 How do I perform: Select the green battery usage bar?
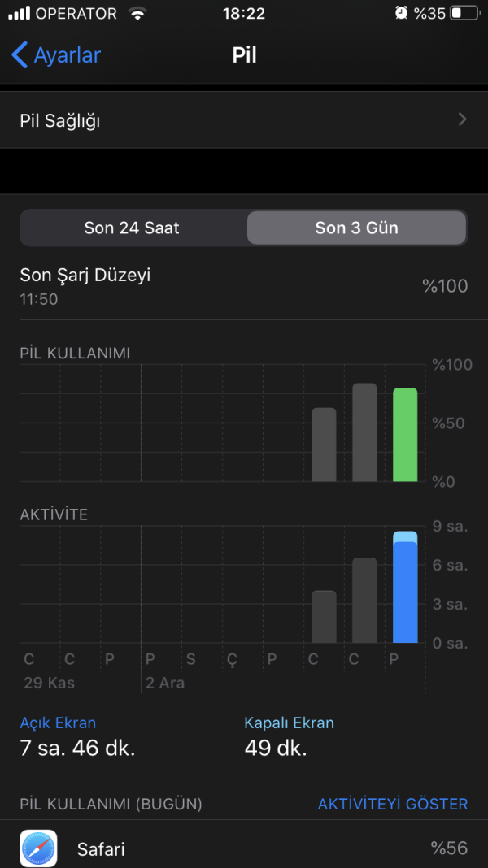pyautogui.click(x=405, y=435)
